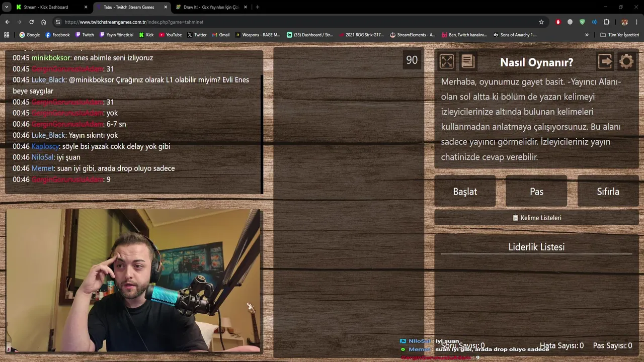The image size is (644, 362).
Task: Open the red extension icon in toolbar
Action: (558, 22)
